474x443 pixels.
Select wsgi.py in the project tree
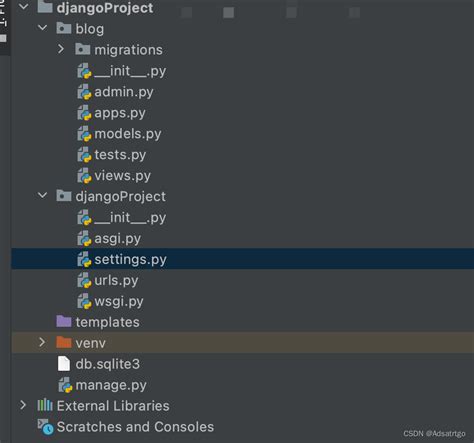click(119, 302)
